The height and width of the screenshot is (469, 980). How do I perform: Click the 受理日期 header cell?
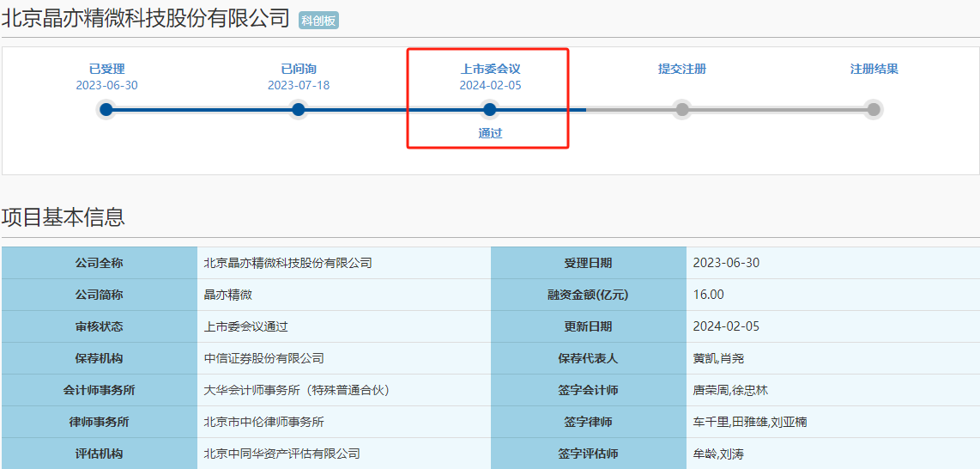pyautogui.click(x=589, y=263)
